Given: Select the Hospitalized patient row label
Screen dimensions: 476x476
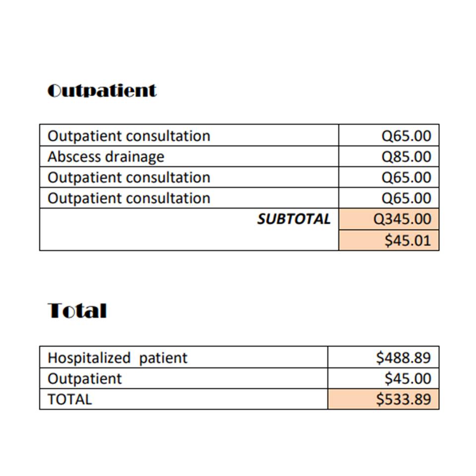Looking at the screenshot, I should pos(118,357).
